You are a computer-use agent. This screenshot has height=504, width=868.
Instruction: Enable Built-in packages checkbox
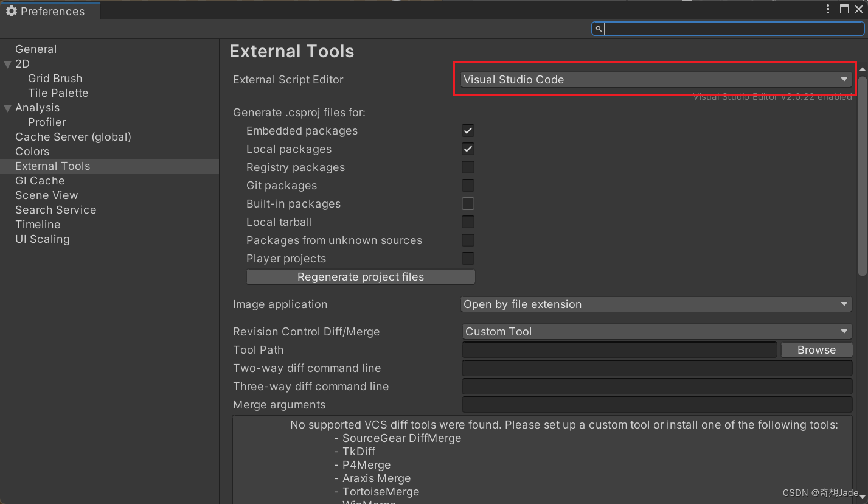pos(468,204)
